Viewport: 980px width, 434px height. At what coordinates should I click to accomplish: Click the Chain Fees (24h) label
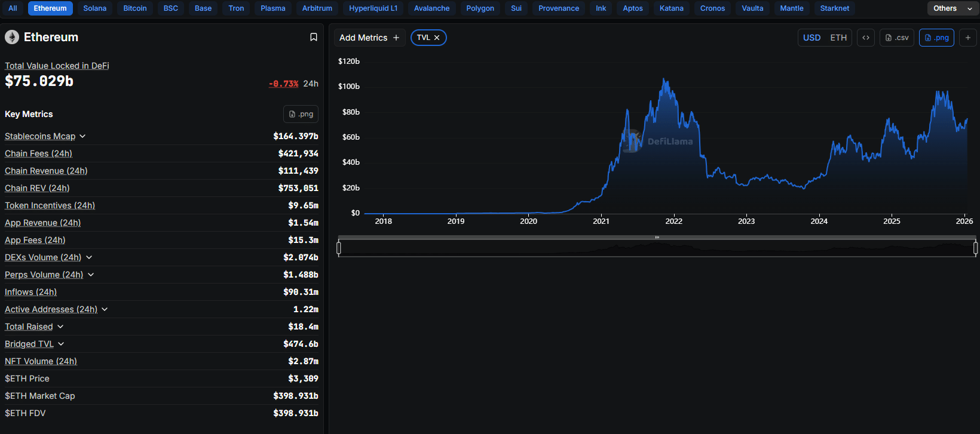click(x=38, y=153)
